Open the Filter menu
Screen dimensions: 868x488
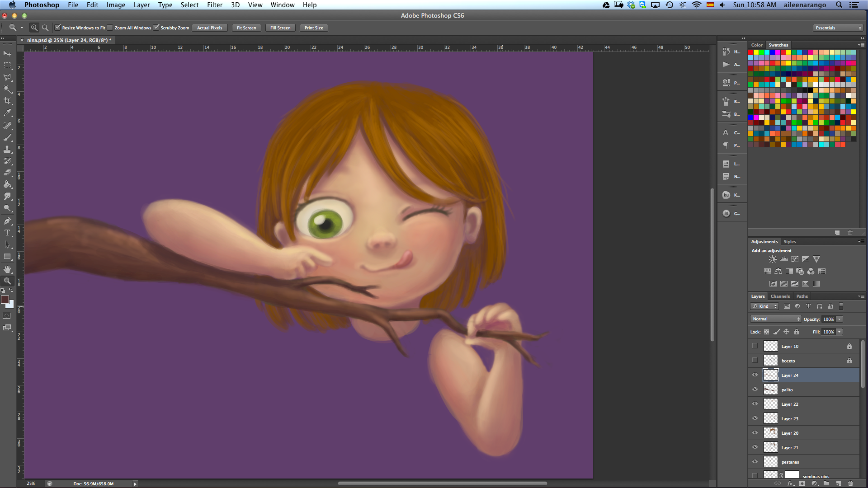click(214, 5)
